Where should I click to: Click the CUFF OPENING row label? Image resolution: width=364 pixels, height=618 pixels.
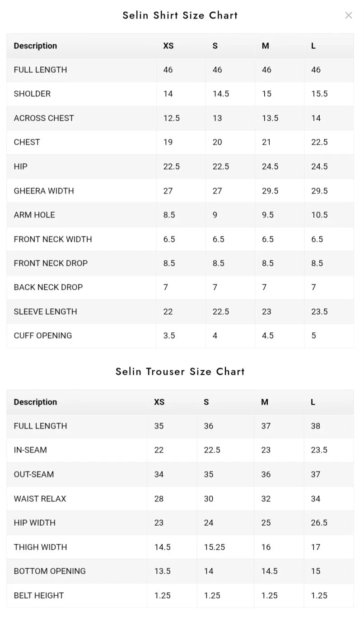click(x=43, y=335)
